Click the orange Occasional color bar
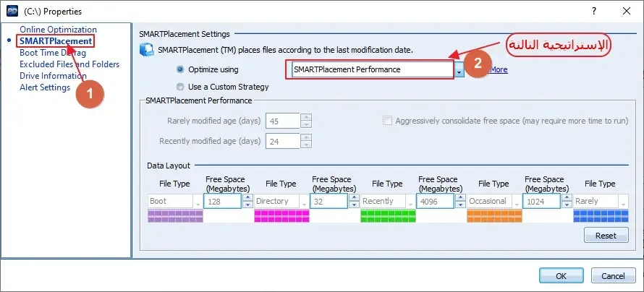The height and width of the screenshot is (292, 644). (494, 216)
